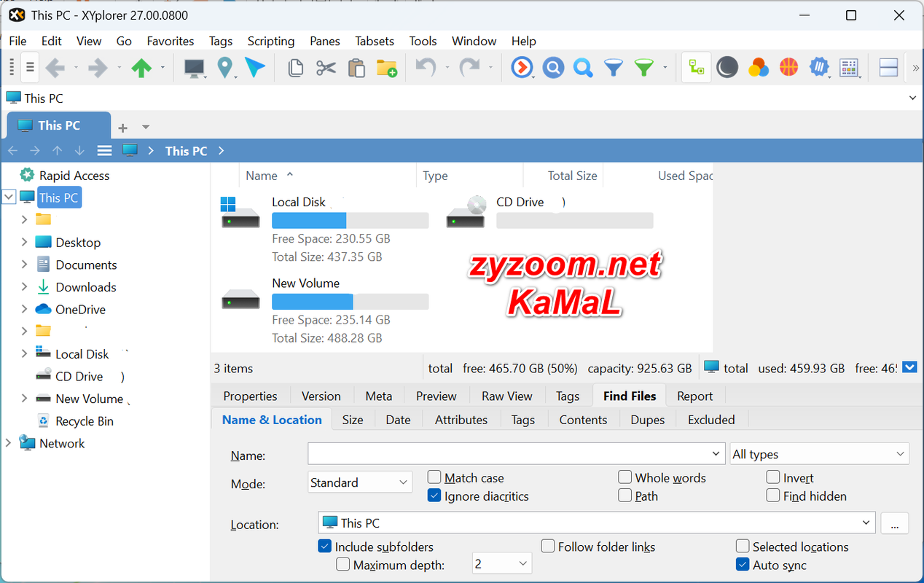
Task: Switch to the Dupes tab
Action: click(x=648, y=419)
